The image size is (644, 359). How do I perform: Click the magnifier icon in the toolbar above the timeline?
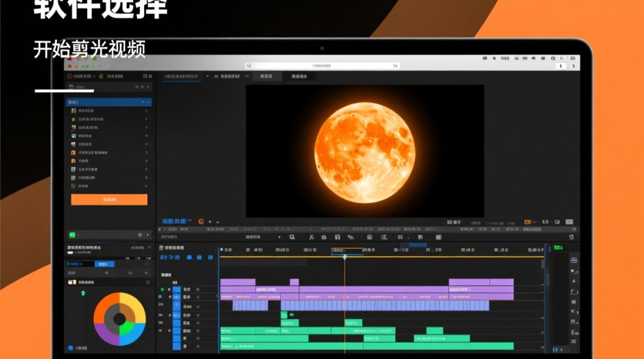pos(292,237)
